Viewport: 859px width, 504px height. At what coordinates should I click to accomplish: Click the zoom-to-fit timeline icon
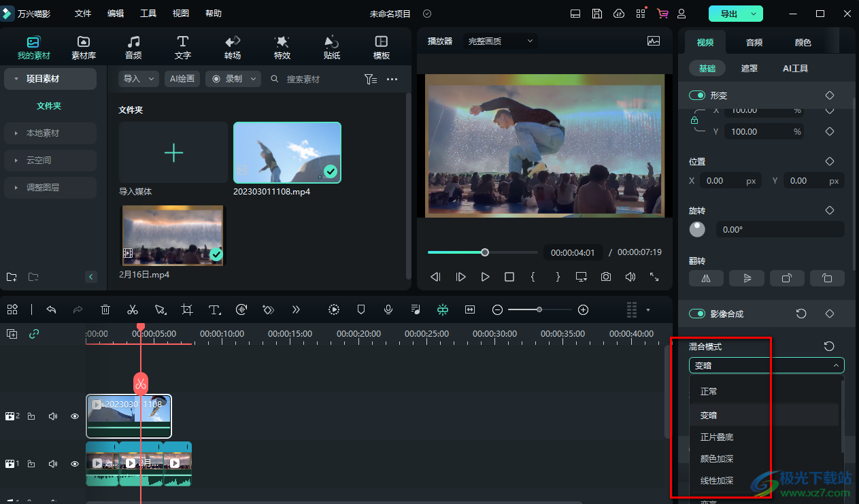click(470, 309)
